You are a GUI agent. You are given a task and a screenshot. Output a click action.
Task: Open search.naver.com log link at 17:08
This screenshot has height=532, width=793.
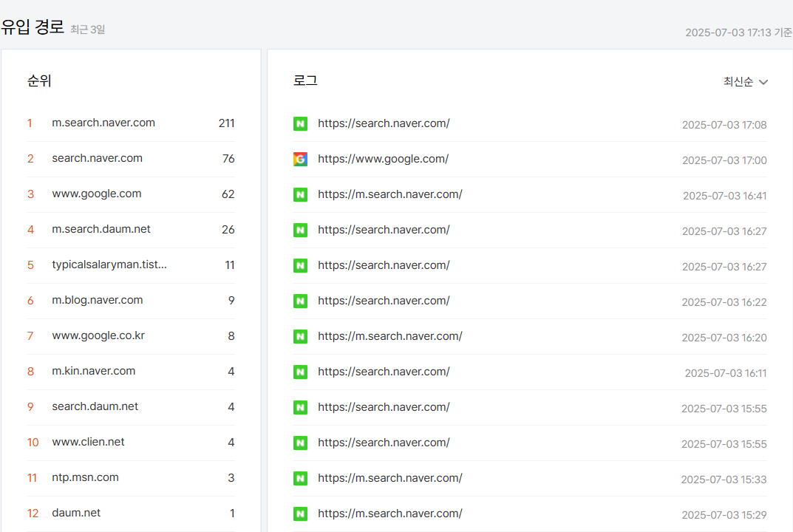pyautogui.click(x=384, y=123)
